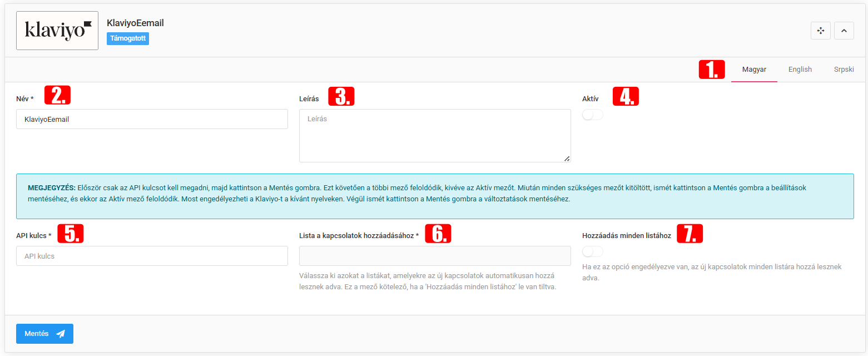Click the Támogatott badge
The width and height of the screenshot is (868, 356).
pyautogui.click(x=128, y=38)
